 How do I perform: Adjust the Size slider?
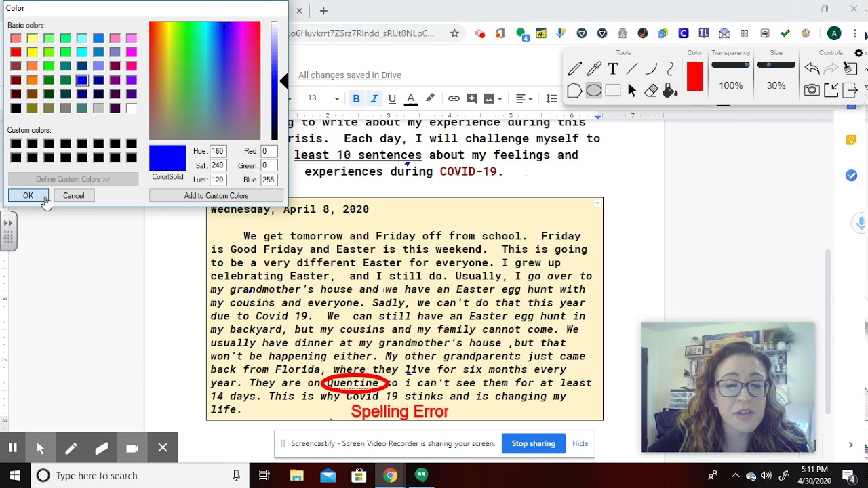(x=776, y=65)
